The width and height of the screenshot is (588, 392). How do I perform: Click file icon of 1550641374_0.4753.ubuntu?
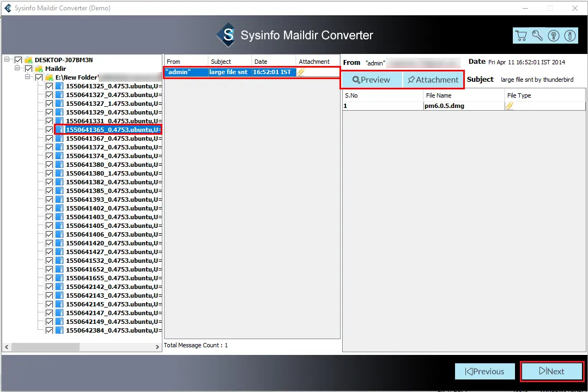tap(59, 156)
